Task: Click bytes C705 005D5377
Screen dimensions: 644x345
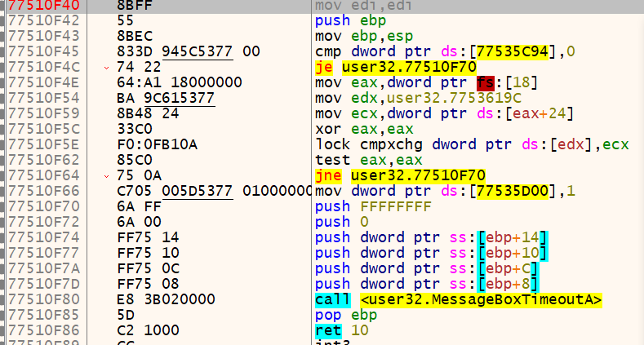Action: click(x=175, y=191)
